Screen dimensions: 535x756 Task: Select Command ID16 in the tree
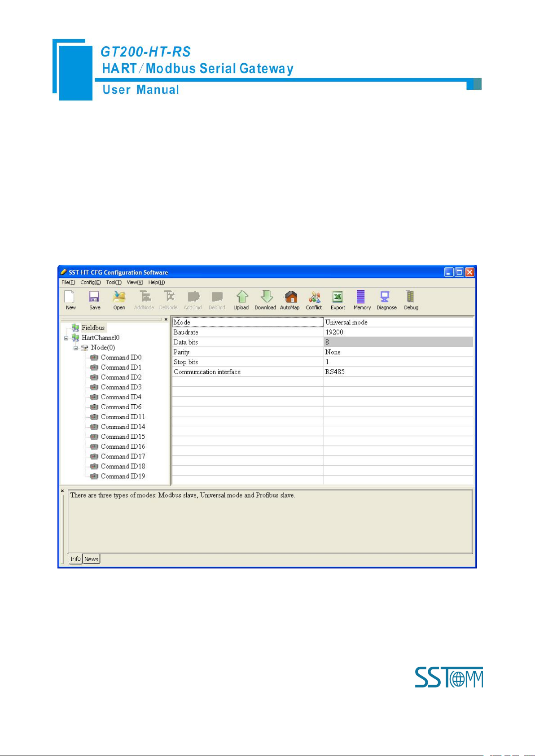click(123, 446)
